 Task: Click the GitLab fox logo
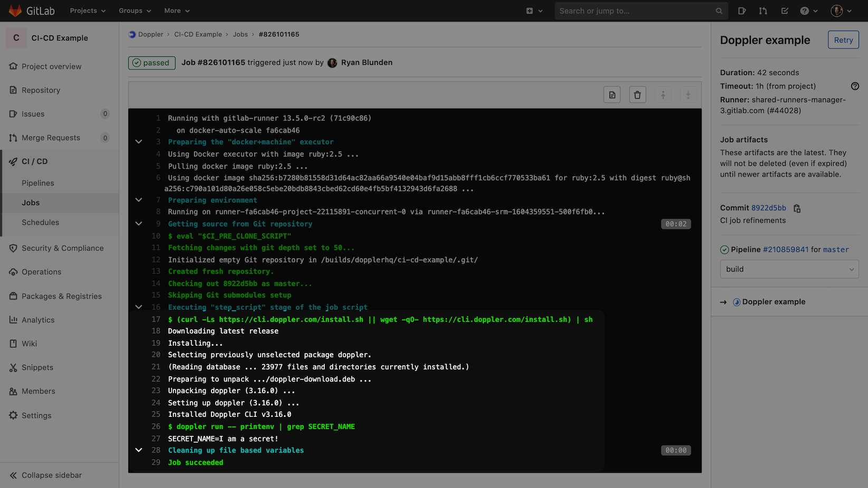coord(15,11)
